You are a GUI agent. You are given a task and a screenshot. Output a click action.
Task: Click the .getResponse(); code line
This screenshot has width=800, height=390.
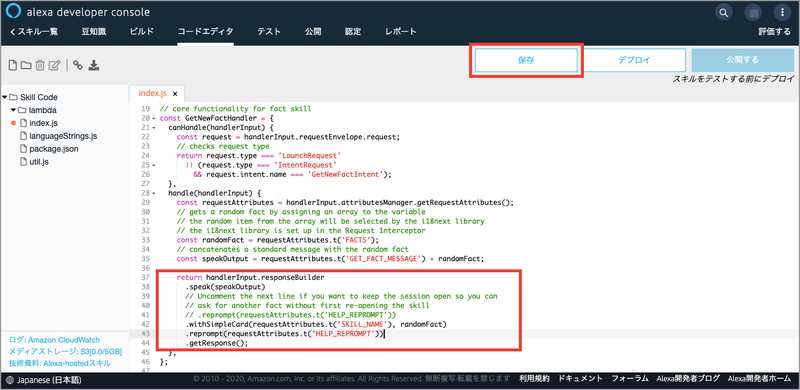point(216,343)
